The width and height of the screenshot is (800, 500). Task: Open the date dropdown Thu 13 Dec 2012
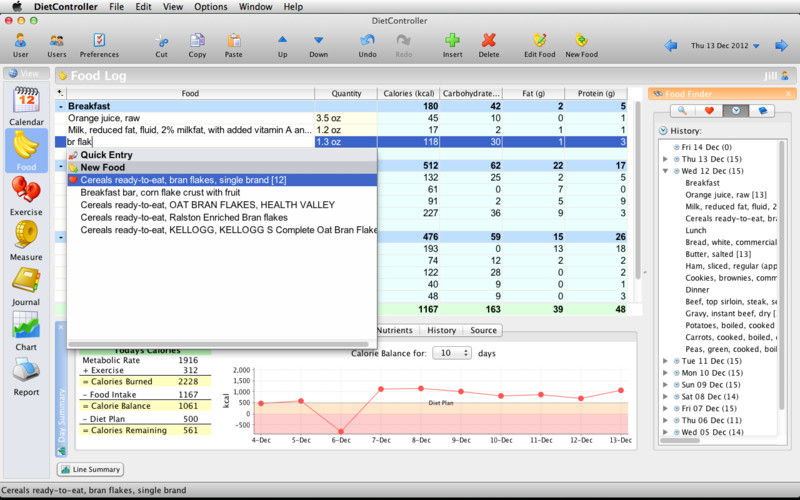coord(725,45)
